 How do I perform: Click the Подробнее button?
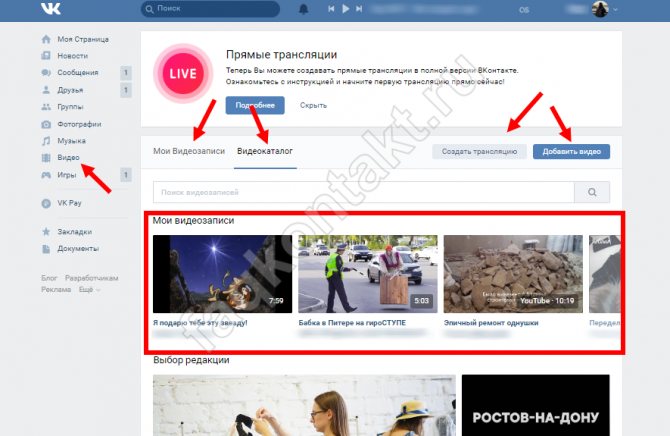pos(255,106)
